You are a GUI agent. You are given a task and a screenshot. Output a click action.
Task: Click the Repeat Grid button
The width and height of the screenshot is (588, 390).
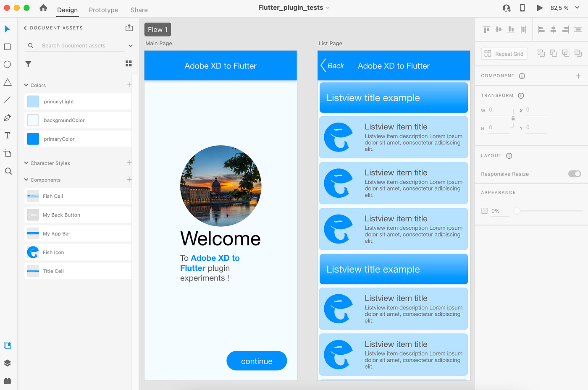point(504,53)
